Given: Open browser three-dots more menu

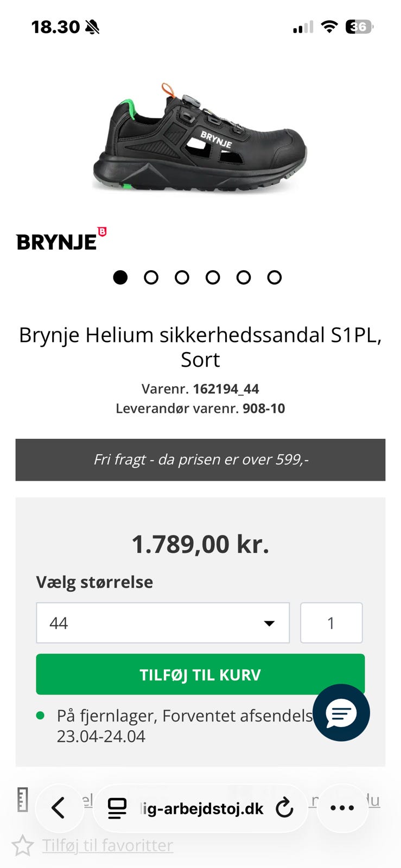Looking at the screenshot, I should (x=342, y=808).
